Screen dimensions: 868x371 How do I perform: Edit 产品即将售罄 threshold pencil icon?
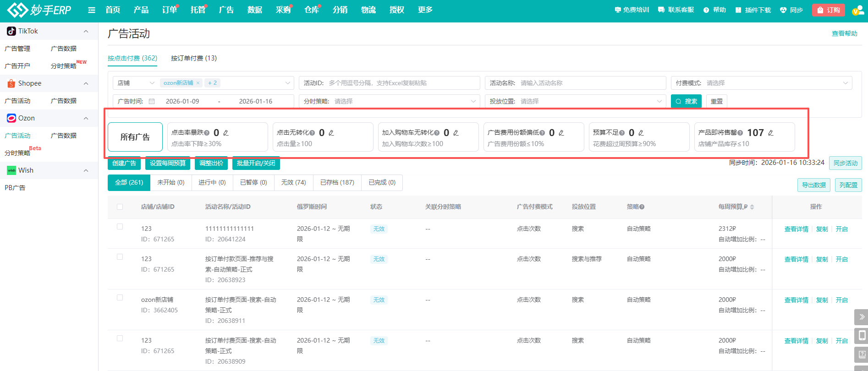click(771, 133)
